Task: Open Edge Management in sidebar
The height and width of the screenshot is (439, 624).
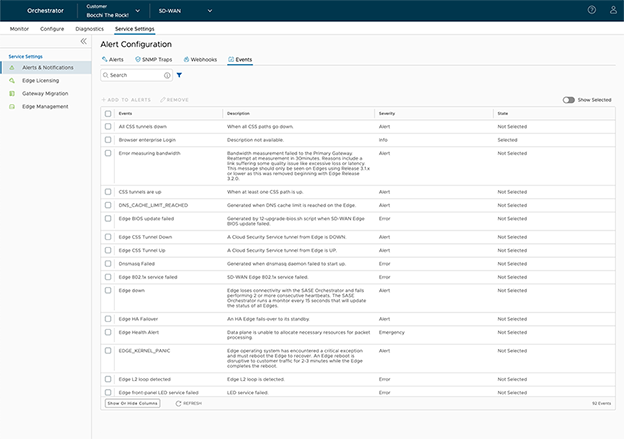Action: pos(45,106)
